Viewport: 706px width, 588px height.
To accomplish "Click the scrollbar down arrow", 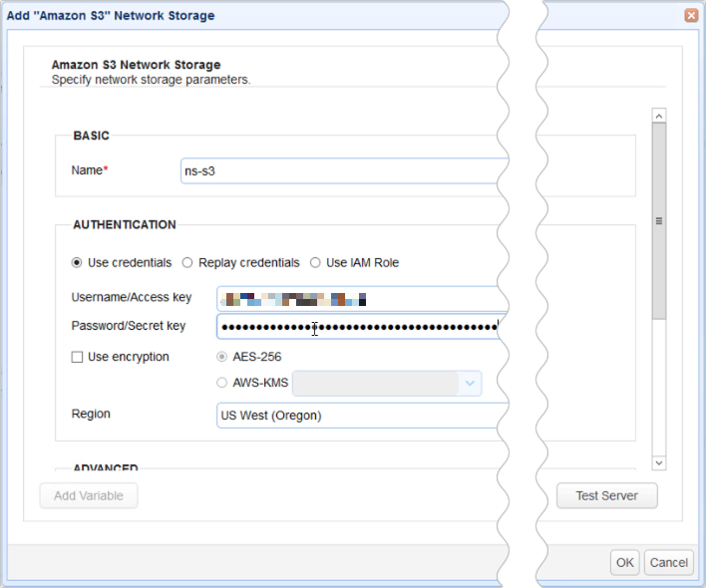I will (x=658, y=462).
